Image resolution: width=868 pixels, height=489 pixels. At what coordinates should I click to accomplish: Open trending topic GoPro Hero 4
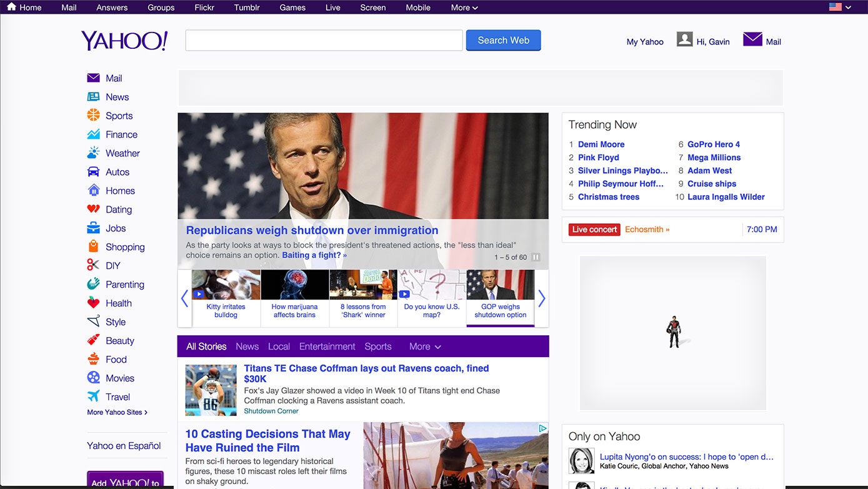[x=714, y=144]
